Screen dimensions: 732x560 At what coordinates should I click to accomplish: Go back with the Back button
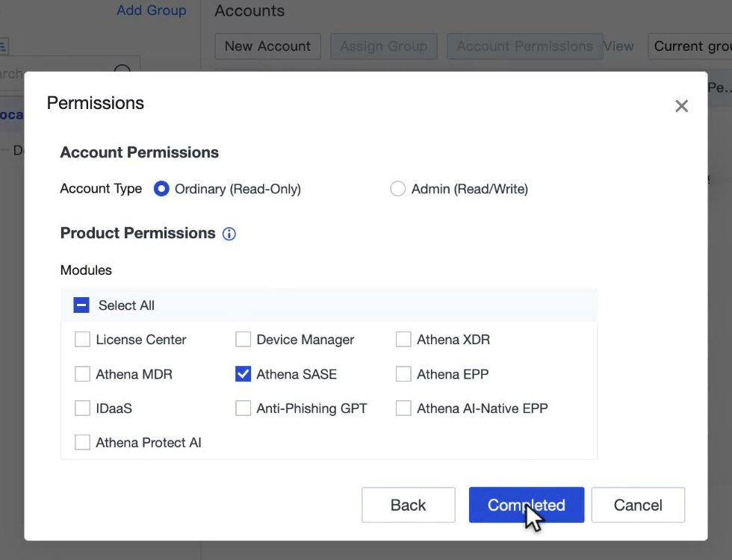[408, 505]
